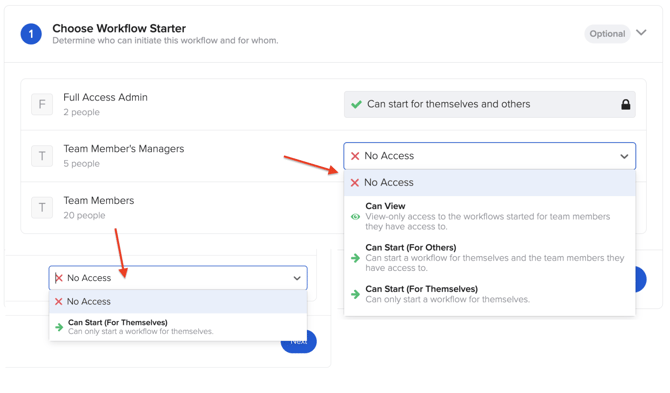This screenshot has height=393, width=670.
Task: Click the chevron of the lower-left dropdown
Action: tap(297, 279)
